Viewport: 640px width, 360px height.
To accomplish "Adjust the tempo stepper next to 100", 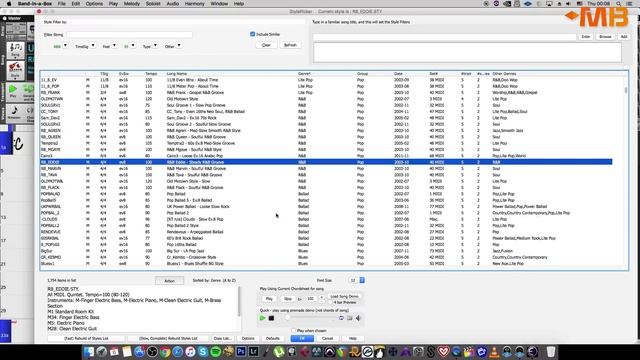I will (x=322, y=299).
